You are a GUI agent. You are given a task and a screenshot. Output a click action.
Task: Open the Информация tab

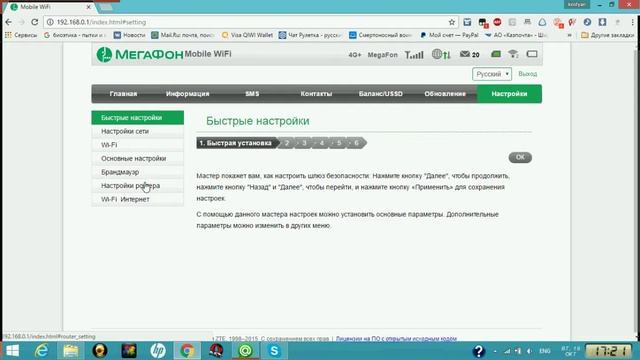[188, 94]
